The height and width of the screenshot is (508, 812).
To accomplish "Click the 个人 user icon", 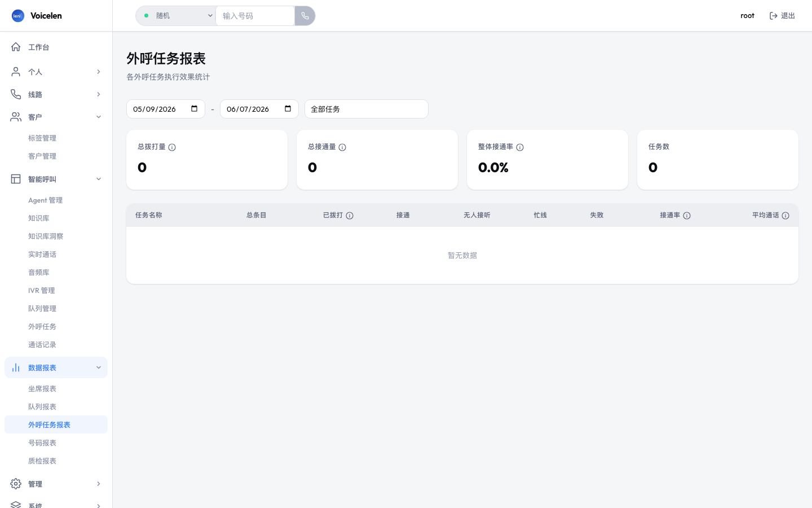I will tap(16, 72).
